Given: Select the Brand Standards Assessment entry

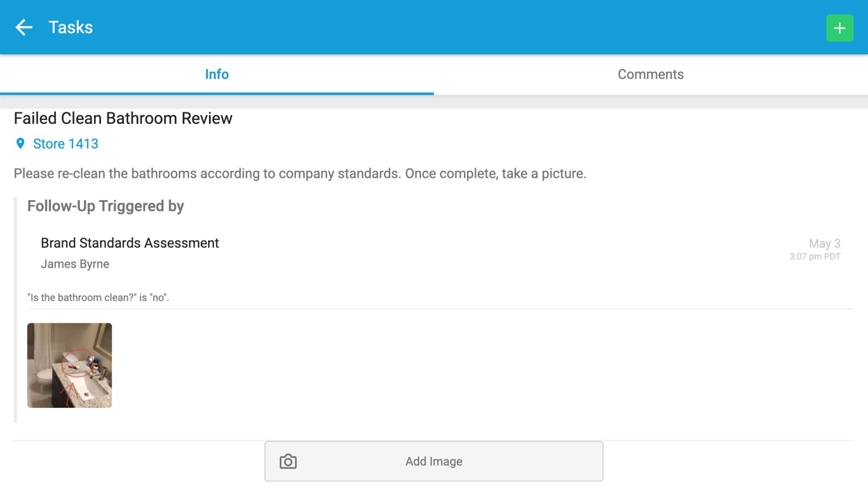Looking at the screenshot, I should (x=129, y=243).
